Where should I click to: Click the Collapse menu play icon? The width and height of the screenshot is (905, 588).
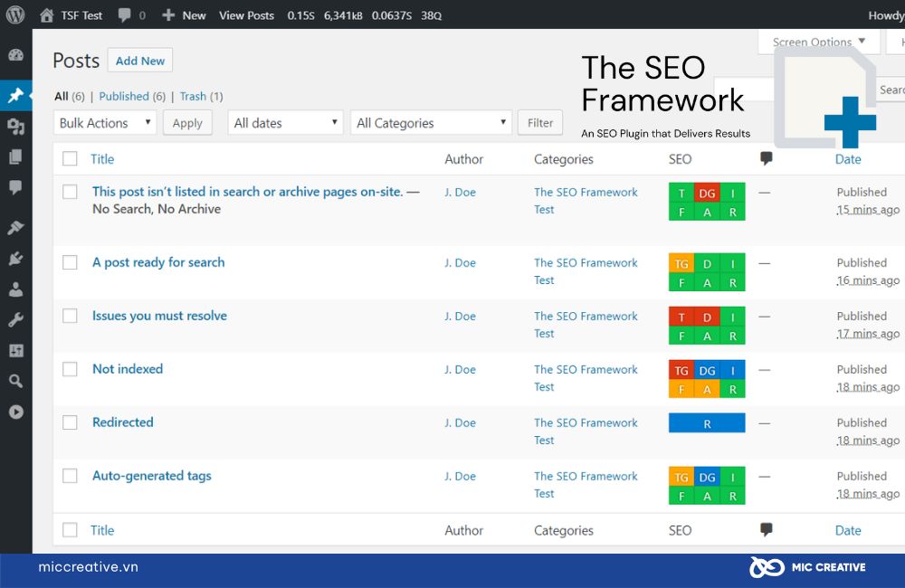(15, 412)
